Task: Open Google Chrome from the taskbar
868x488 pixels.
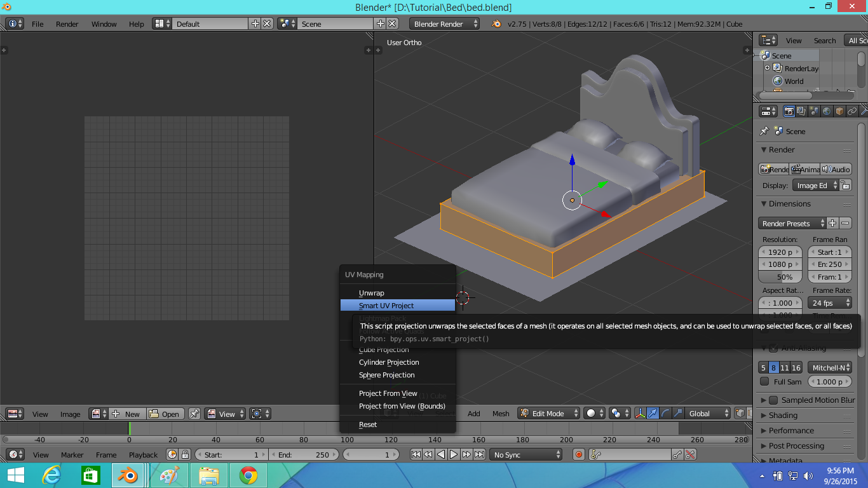Action: (248, 475)
